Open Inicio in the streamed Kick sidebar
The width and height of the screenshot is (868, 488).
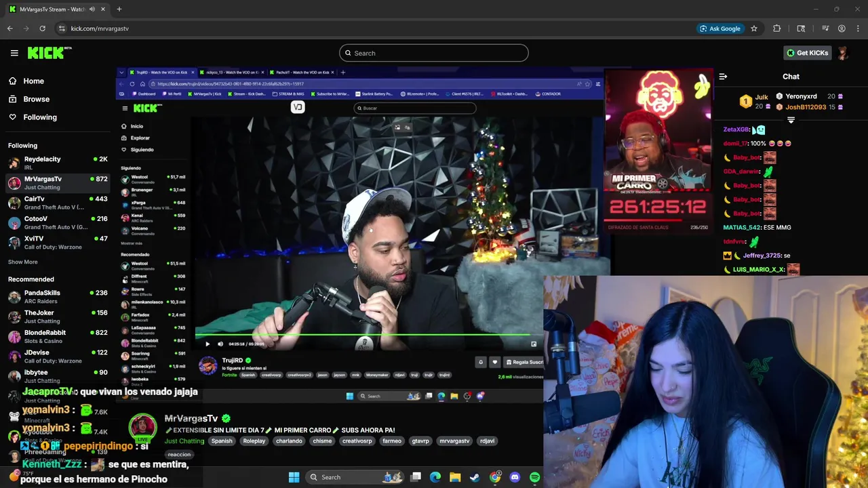pos(132,126)
